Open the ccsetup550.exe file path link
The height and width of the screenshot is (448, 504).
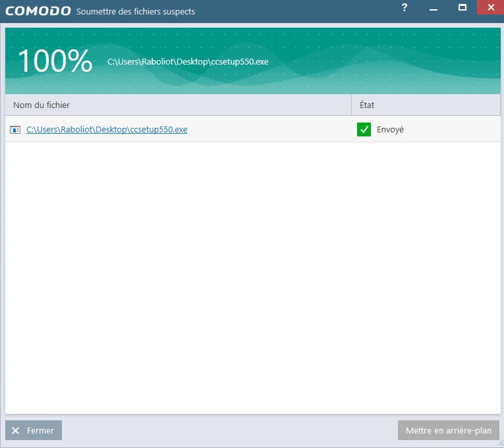click(x=107, y=130)
